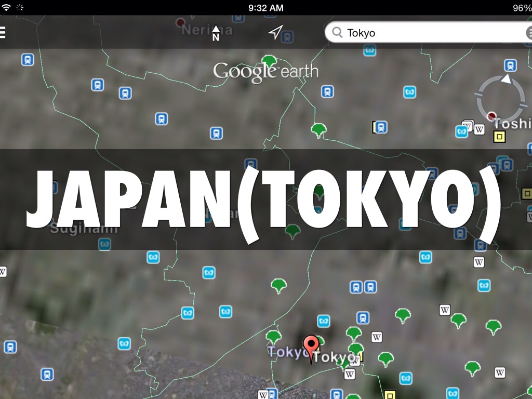The height and width of the screenshot is (399, 532).
Task: Click the Toshima place label
Action: [512, 124]
